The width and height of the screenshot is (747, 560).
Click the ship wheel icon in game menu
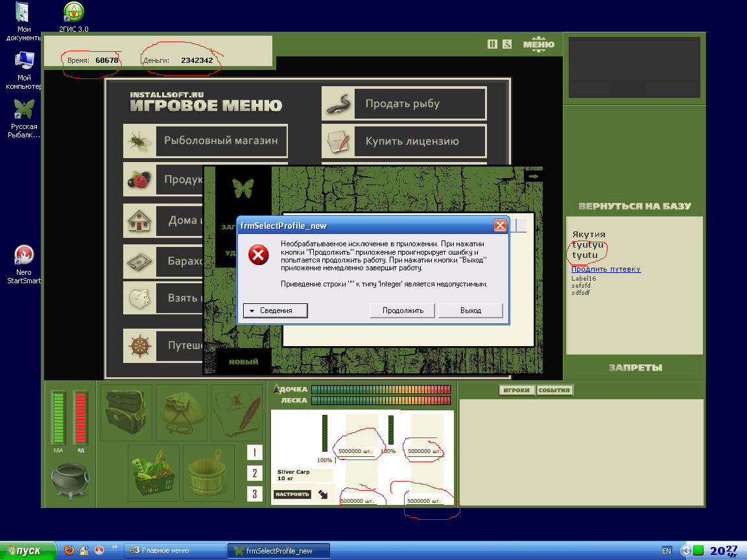[139, 345]
